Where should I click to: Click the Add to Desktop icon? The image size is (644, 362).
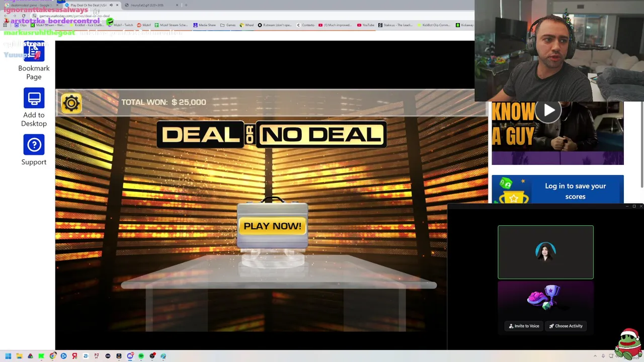(34, 98)
